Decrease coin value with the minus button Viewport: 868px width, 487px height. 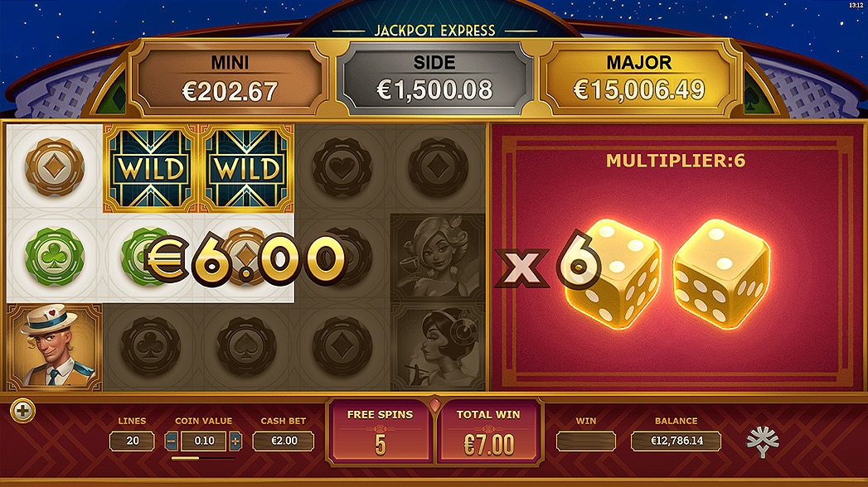pyautogui.click(x=172, y=441)
